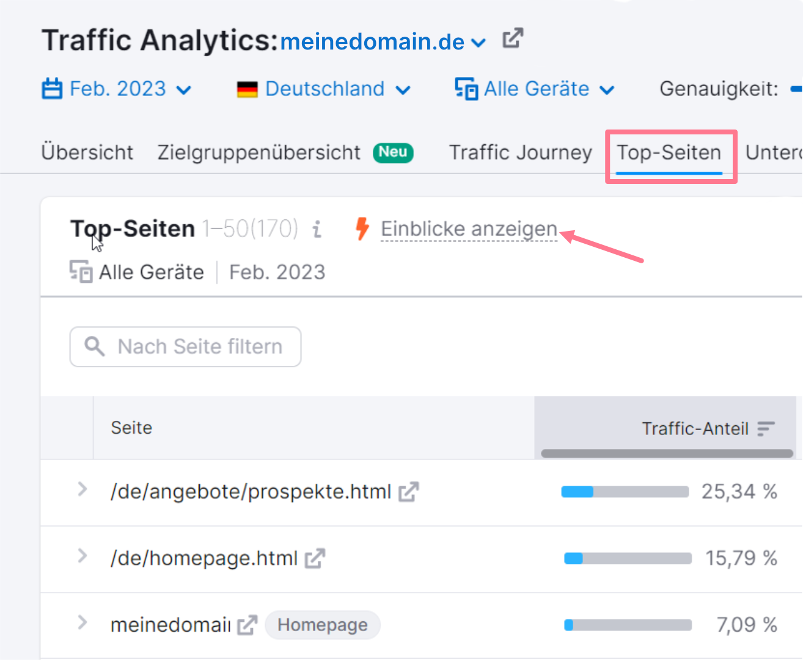Screen dimensions: 803x672
Task: Click the 7,09 % traffic share bar
Action: [628, 625]
